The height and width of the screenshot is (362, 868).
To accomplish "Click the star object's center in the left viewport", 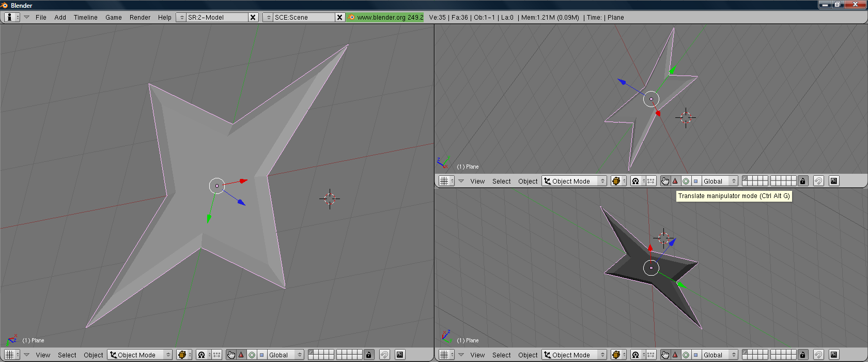I will pos(217,186).
